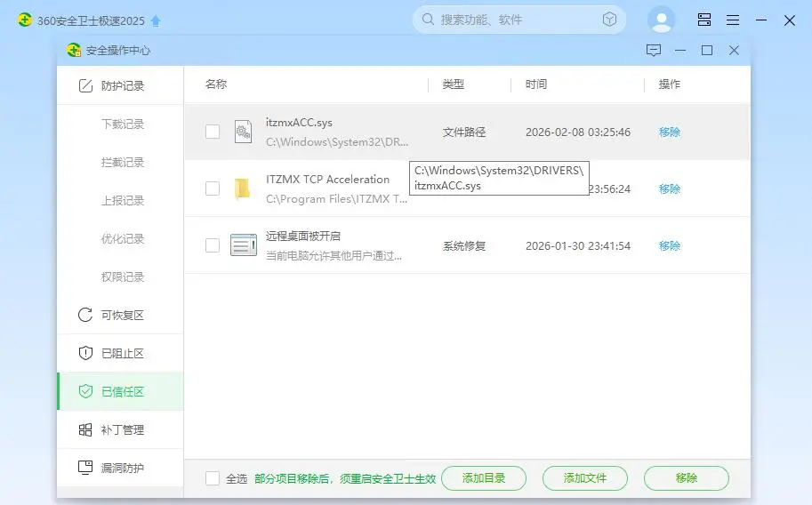Switch to the 可恢复区 tab
The width and height of the screenshot is (812, 505).
coord(122,315)
